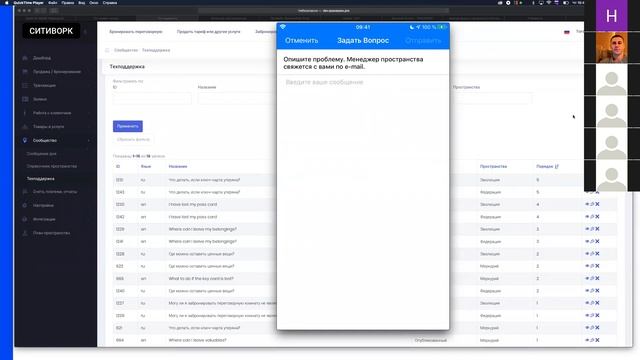
Task: Open the Пространство filter field
Action: point(492,98)
